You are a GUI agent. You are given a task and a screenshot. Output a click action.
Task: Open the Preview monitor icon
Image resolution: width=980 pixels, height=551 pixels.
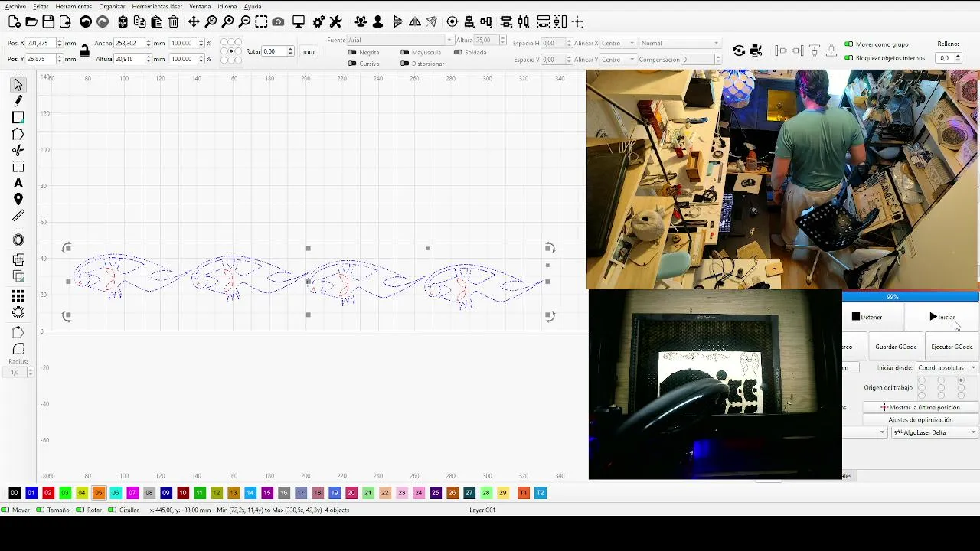[x=299, y=22]
